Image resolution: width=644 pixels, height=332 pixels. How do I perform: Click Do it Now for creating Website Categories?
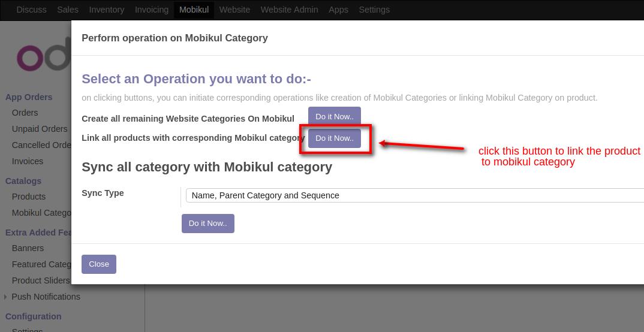point(334,117)
